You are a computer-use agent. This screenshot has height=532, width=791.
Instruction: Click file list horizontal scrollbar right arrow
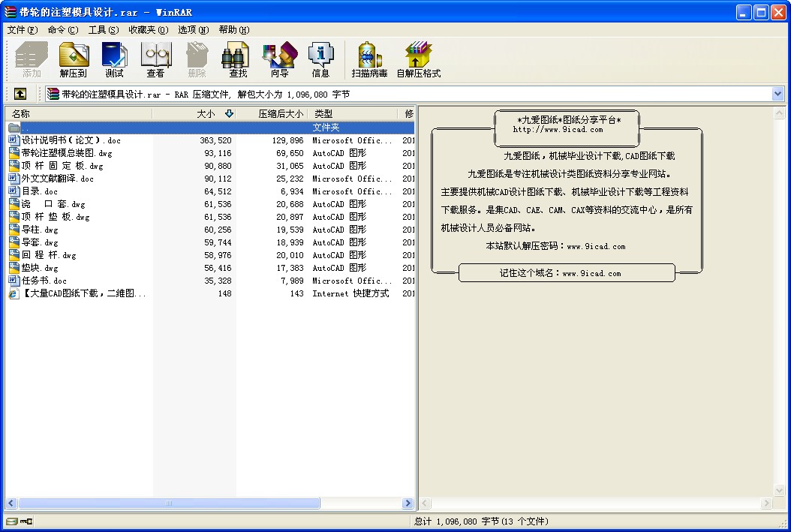(408, 503)
